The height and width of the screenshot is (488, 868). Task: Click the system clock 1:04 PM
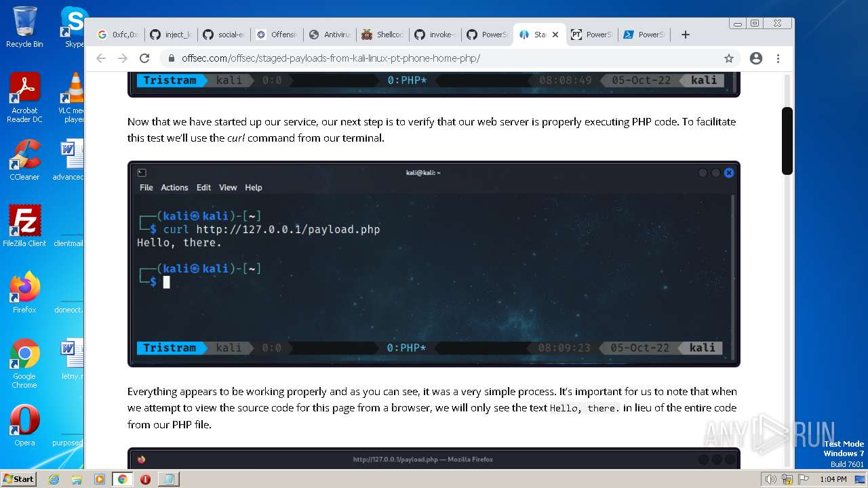coord(833,479)
